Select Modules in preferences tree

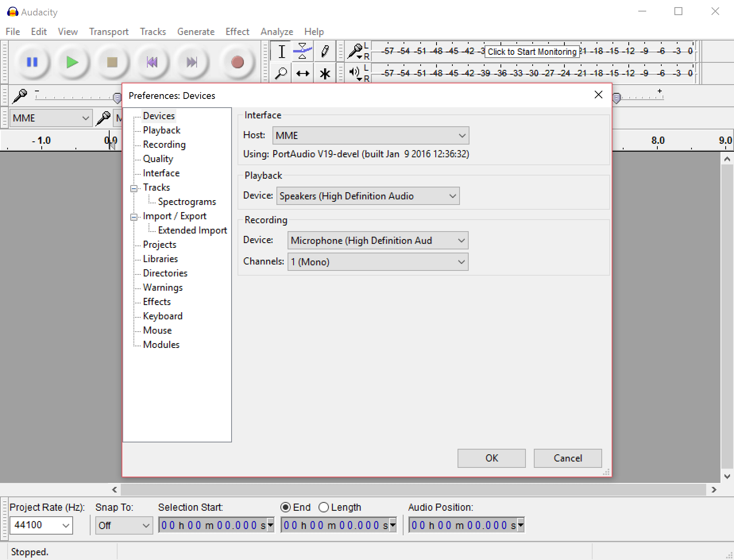tap(161, 345)
